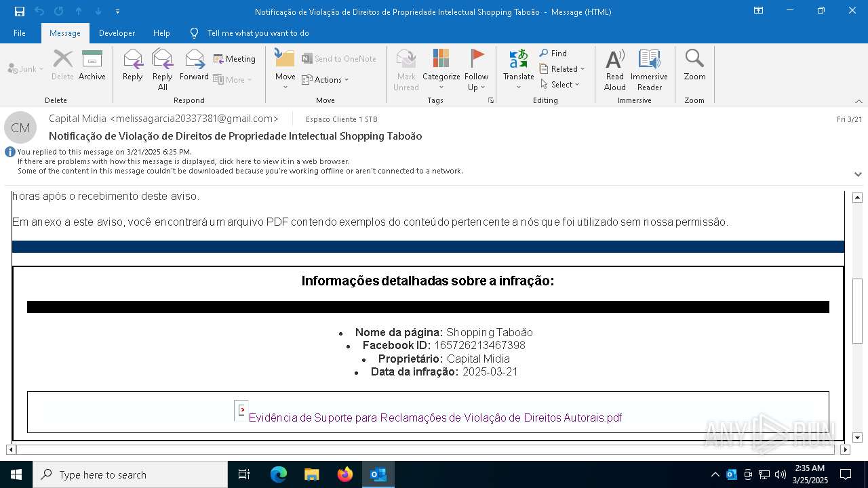868x488 pixels.
Task: Open the Windows Start menu
Action: tap(16, 474)
